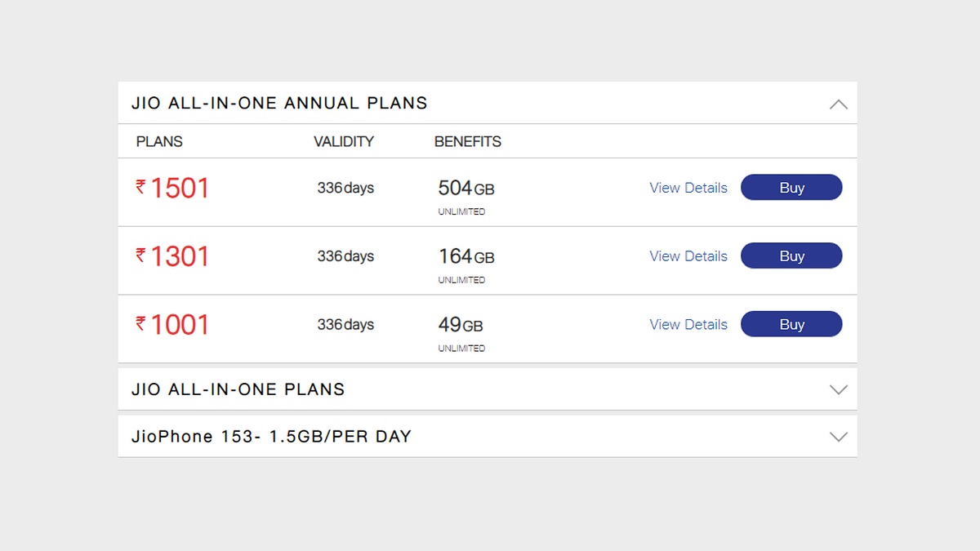
Task: Click the BENEFITS column header
Action: [x=467, y=141]
